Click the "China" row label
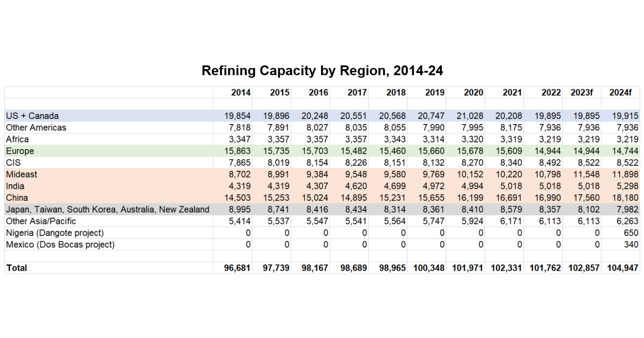The image size is (644, 338). (x=17, y=198)
